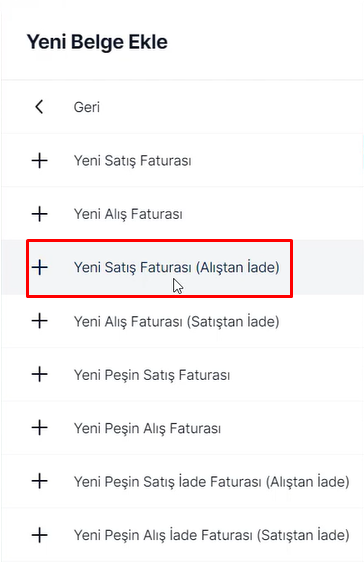364x562 pixels.
Task: Select Yeni Satış Faturası menu entry
Action: tap(133, 161)
